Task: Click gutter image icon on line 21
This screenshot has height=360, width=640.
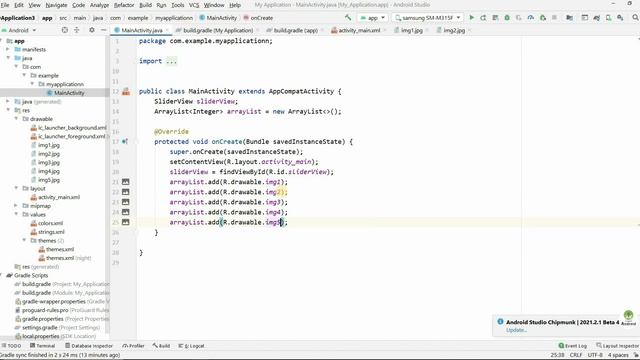Action: tap(126, 182)
